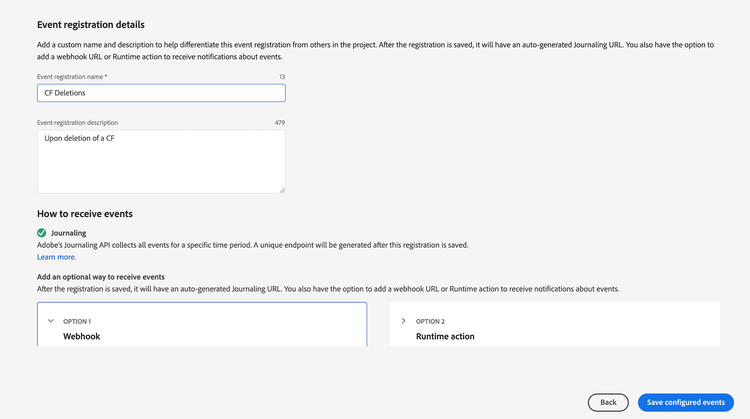Click the name field character counter 13
750x419 pixels.
coord(281,76)
